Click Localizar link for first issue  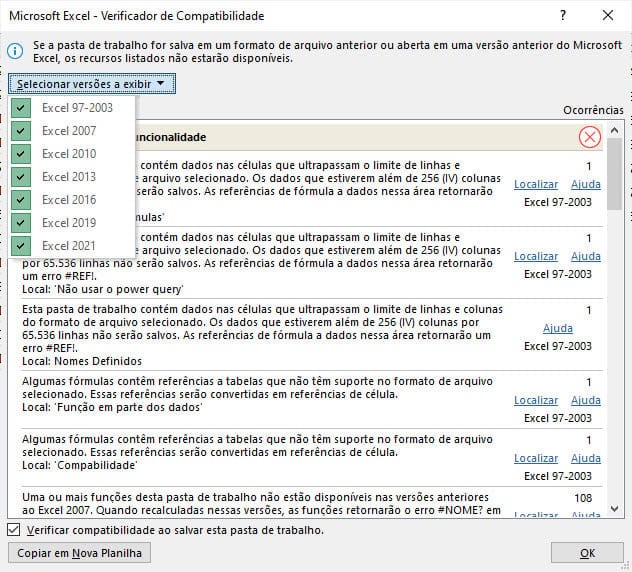pos(535,185)
